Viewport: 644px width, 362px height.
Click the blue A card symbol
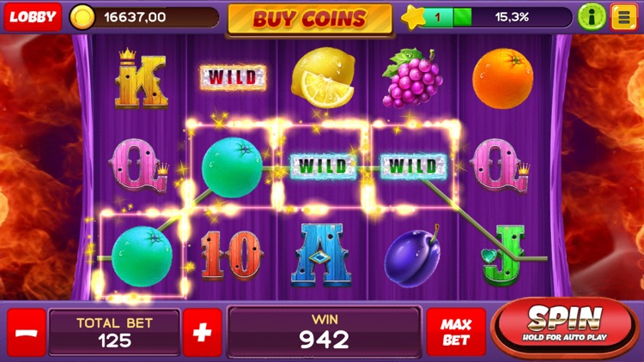pos(321,255)
